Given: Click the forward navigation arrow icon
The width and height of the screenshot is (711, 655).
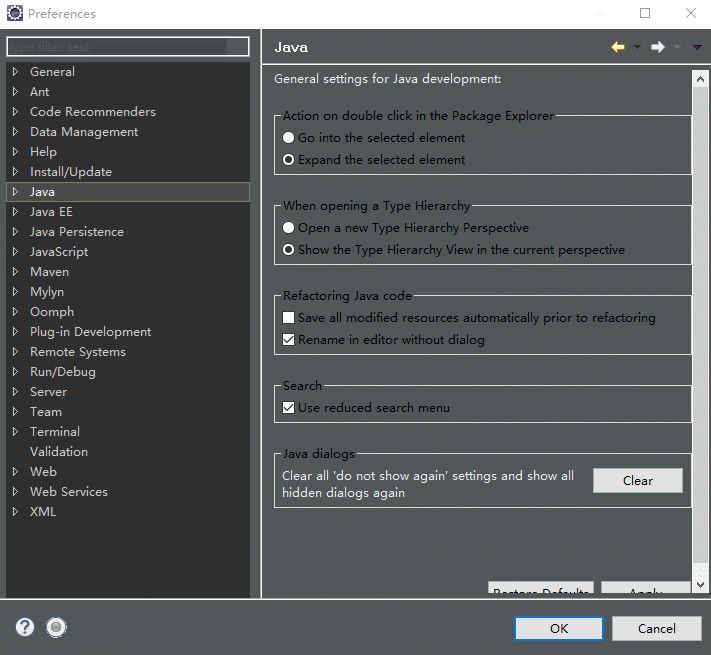Looking at the screenshot, I should pyautogui.click(x=658, y=47).
